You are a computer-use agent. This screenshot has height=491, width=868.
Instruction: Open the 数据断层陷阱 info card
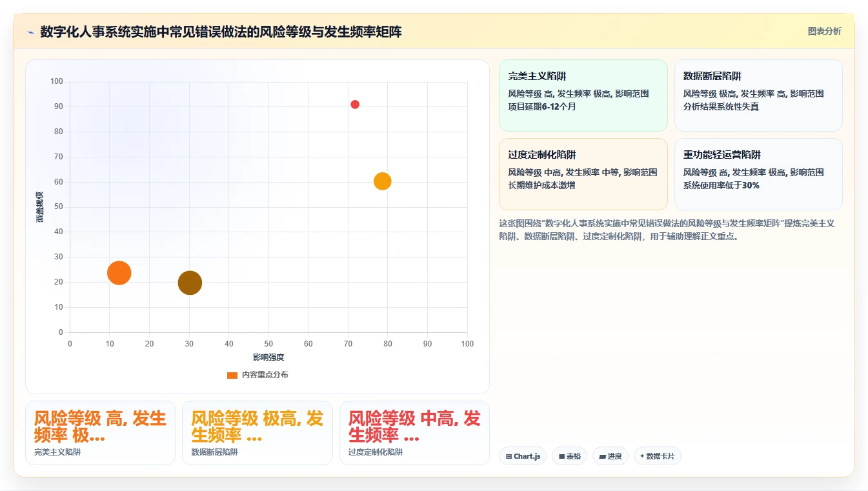(758, 95)
